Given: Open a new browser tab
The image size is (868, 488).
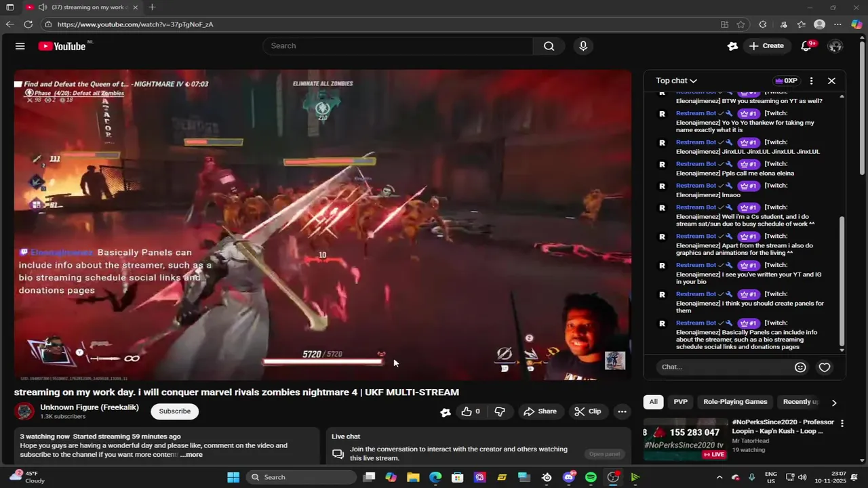Looking at the screenshot, I should 152,7.
